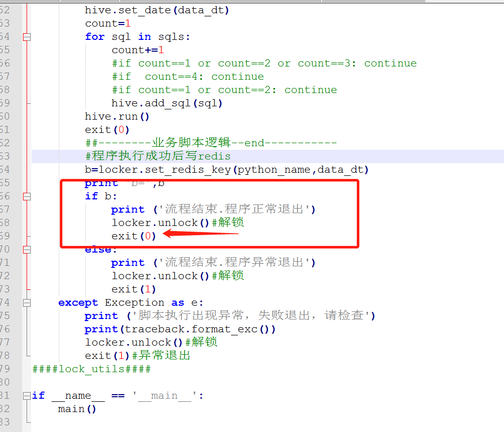Click the '业务脚本逻辑--end' comment line
The image size is (504, 432).
click(x=211, y=143)
